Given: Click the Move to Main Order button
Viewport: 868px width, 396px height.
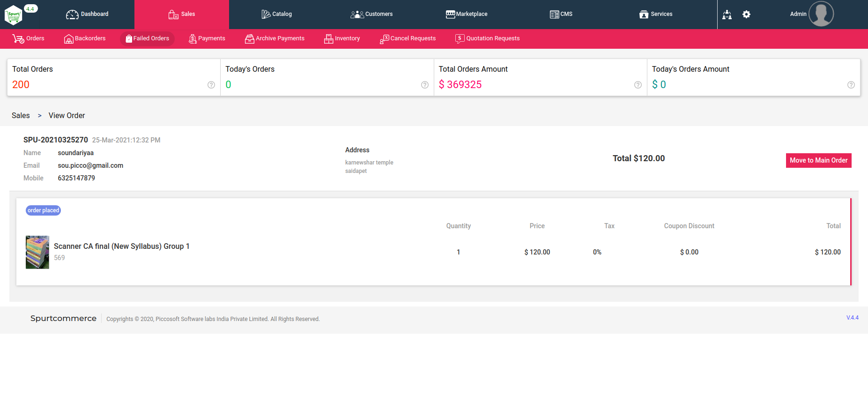Looking at the screenshot, I should point(818,160).
